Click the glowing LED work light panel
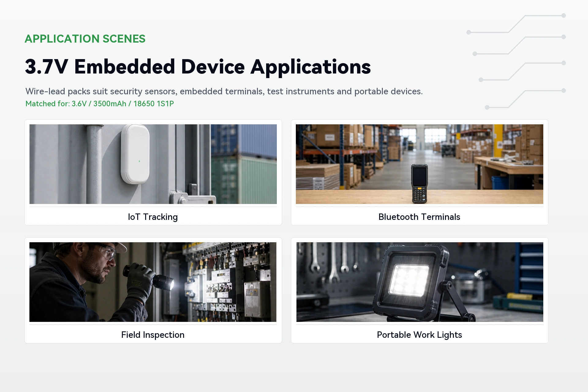This screenshot has height=392, width=588. point(409,281)
